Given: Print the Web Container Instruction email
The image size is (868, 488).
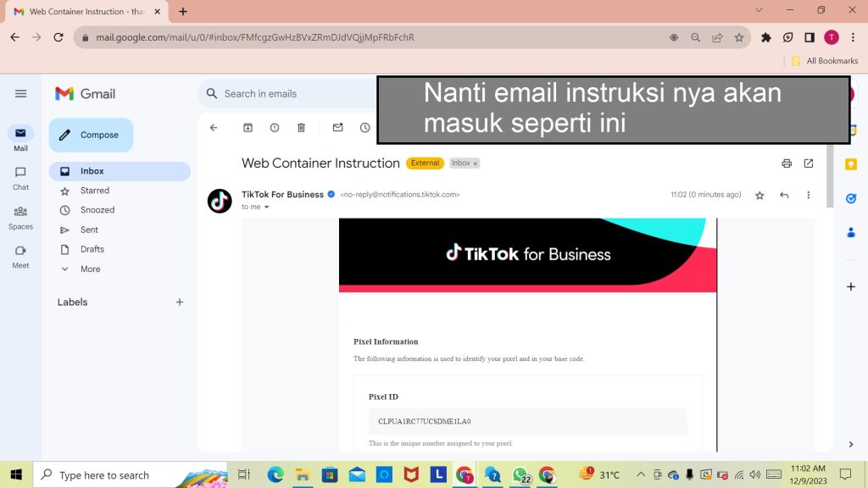Looking at the screenshot, I should pyautogui.click(x=787, y=164).
